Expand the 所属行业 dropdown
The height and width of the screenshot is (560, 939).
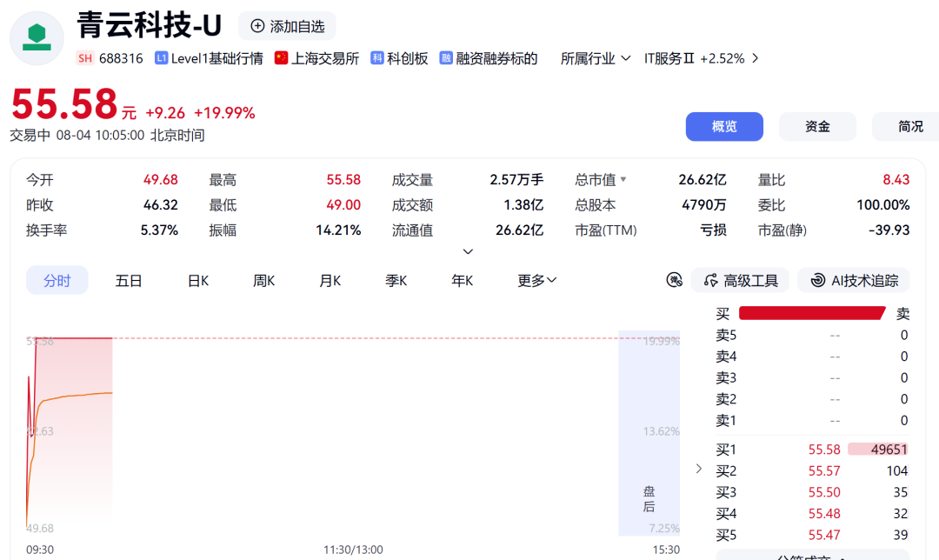point(596,58)
